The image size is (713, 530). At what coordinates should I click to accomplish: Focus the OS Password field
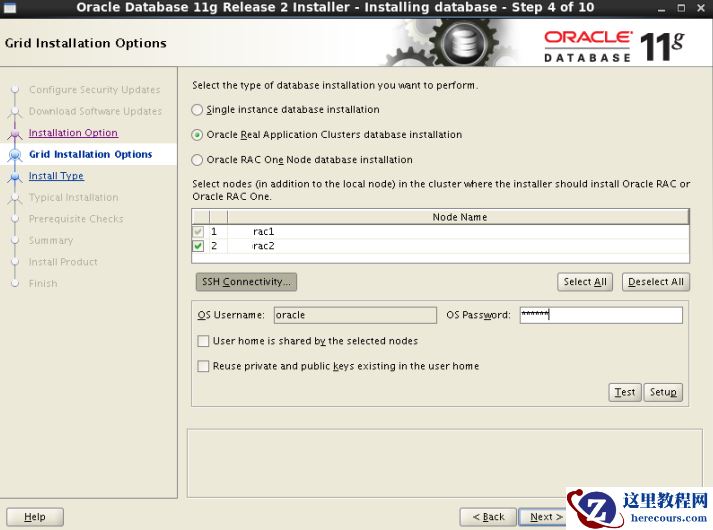pyautogui.click(x=601, y=315)
